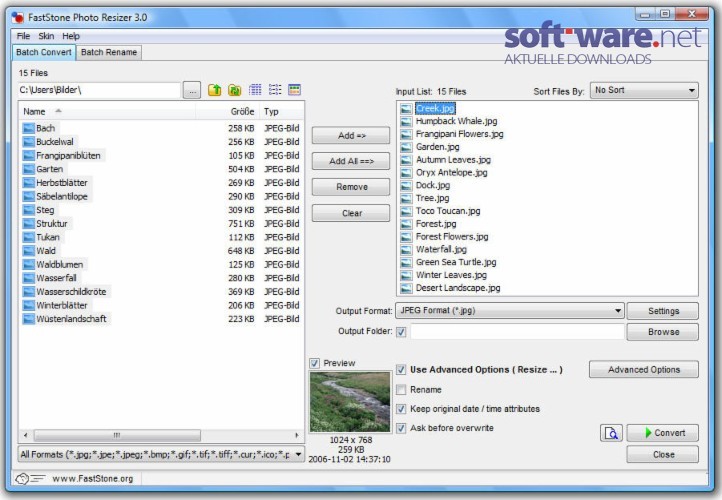722x500 pixels.
Task: Select Herbstblätter in the file list
Action: 62,183
